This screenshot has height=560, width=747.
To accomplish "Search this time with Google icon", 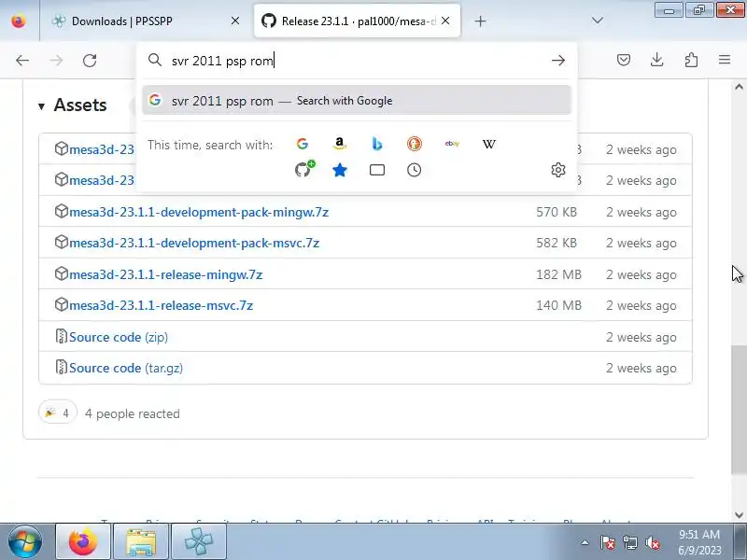I will [302, 144].
